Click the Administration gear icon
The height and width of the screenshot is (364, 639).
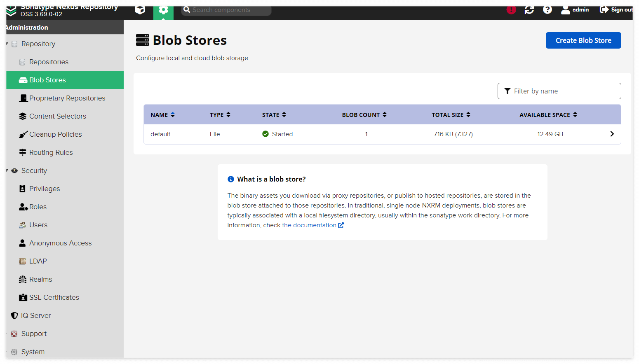[x=163, y=10]
